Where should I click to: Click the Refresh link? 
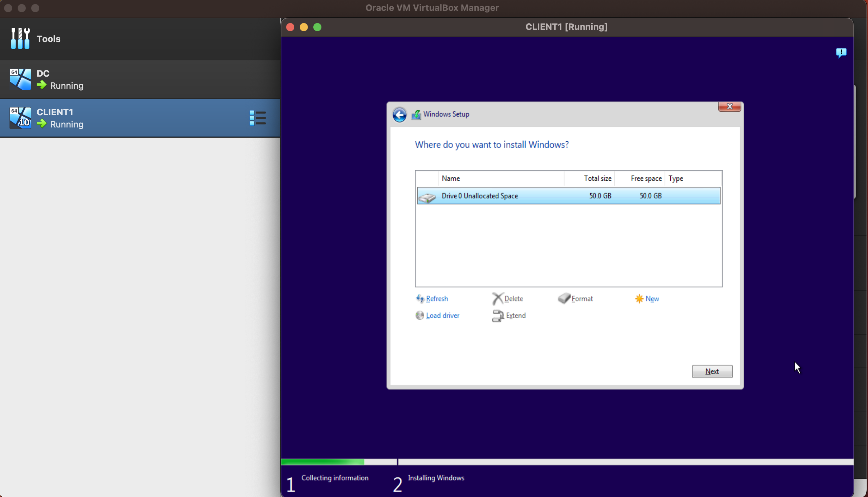click(437, 299)
